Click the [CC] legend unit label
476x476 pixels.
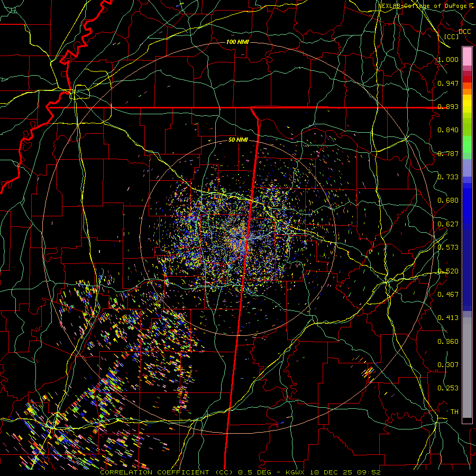[x=452, y=36]
